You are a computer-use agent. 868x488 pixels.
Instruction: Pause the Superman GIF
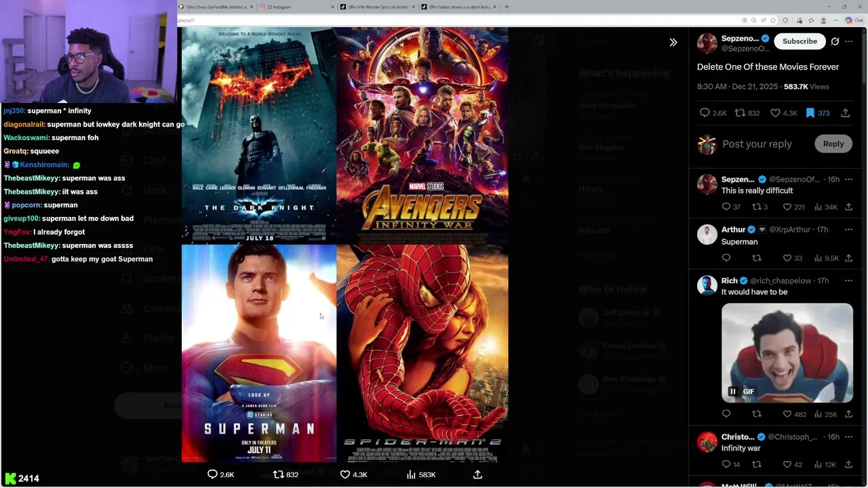[732, 392]
